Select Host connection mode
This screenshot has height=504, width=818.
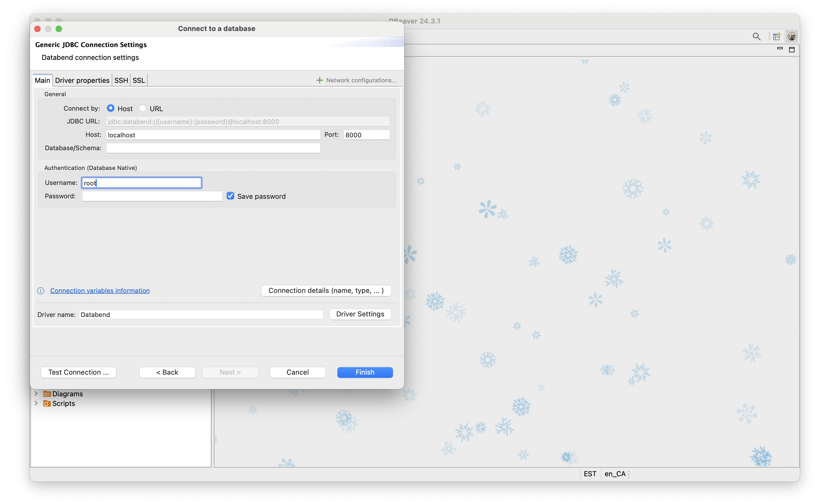coord(111,108)
